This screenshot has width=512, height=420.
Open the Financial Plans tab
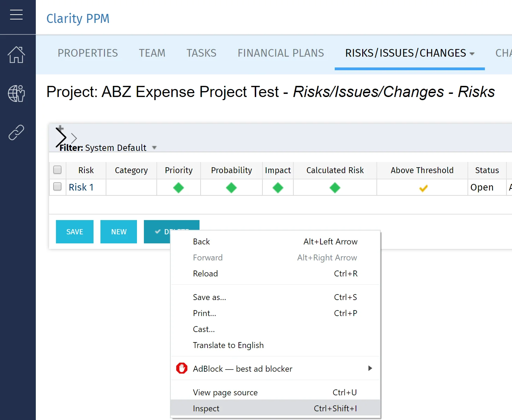click(281, 53)
